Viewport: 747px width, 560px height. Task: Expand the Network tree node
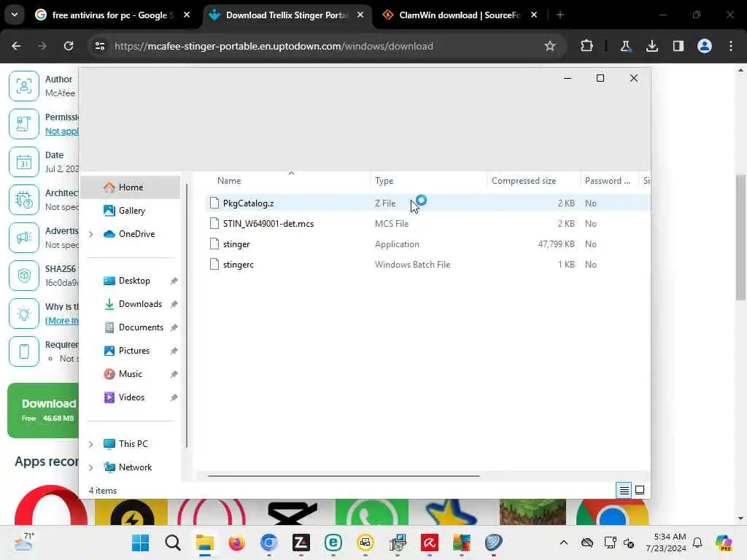90,467
